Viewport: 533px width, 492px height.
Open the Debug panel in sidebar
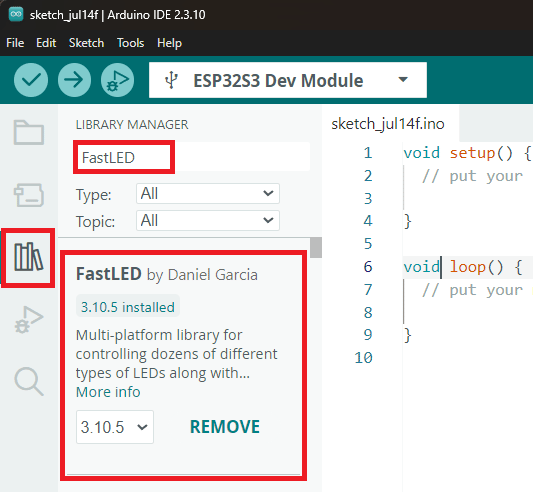(x=29, y=320)
